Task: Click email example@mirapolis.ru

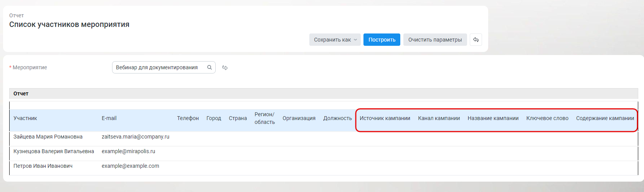Action: tap(128, 151)
